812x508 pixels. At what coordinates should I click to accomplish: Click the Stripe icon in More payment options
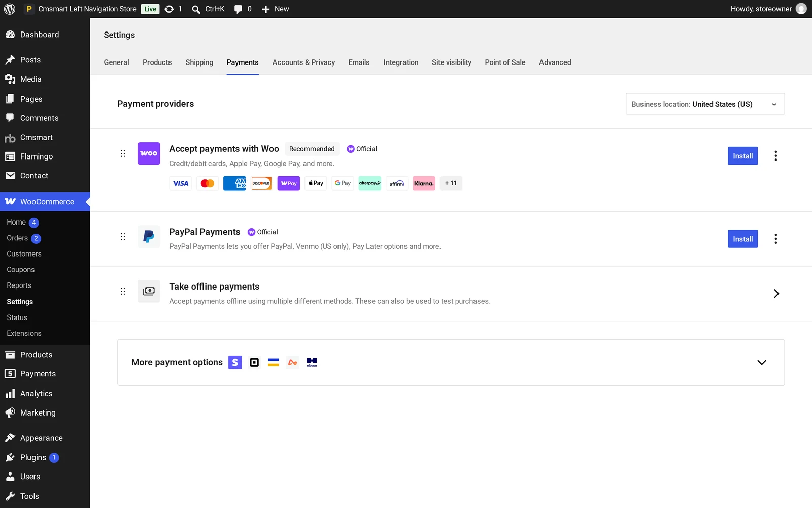click(x=235, y=362)
